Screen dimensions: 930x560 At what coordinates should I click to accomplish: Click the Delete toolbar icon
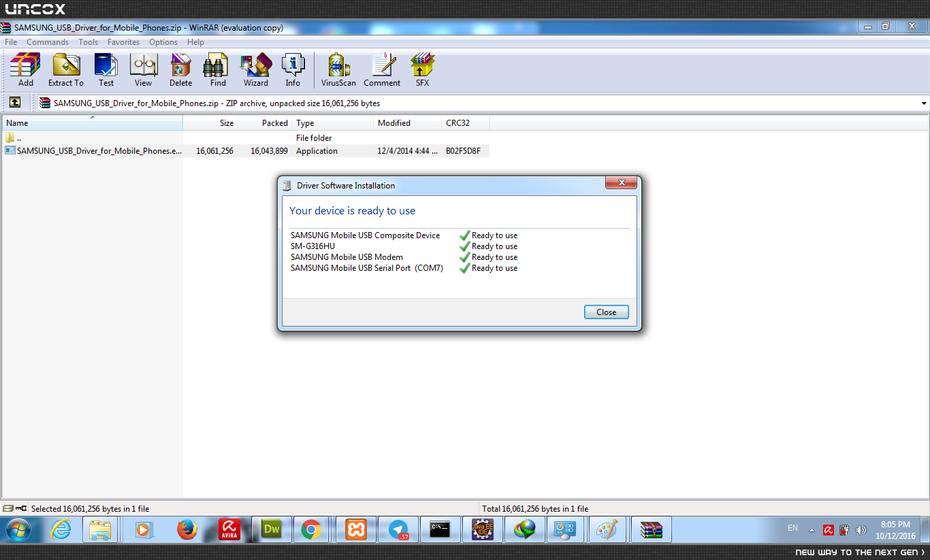tap(180, 69)
